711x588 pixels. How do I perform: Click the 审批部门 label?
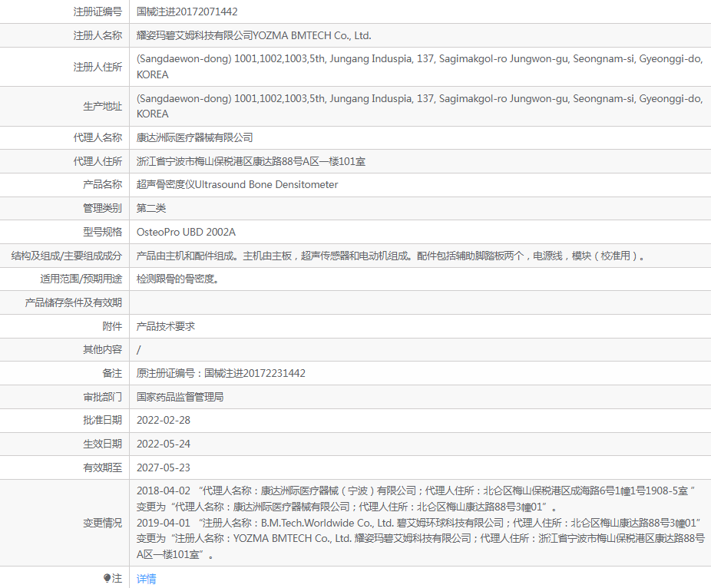tap(102, 397)
